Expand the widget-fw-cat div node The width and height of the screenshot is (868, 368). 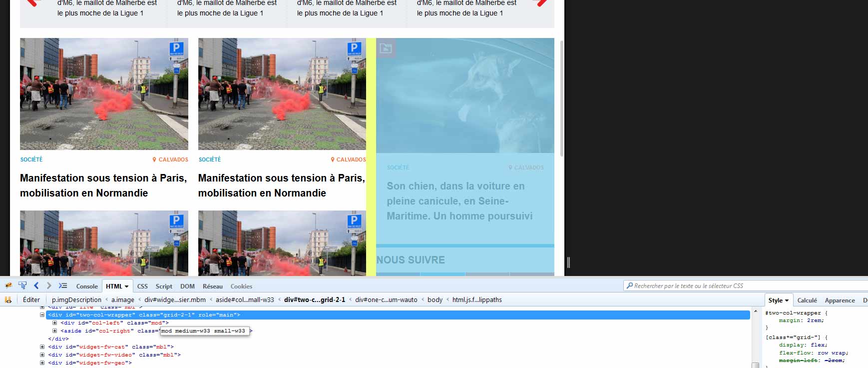pos(42,347)
